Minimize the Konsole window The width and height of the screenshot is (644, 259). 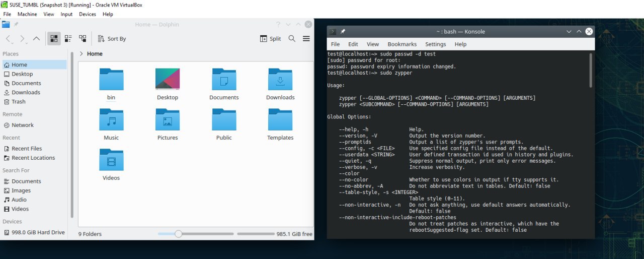pos(569,31)
